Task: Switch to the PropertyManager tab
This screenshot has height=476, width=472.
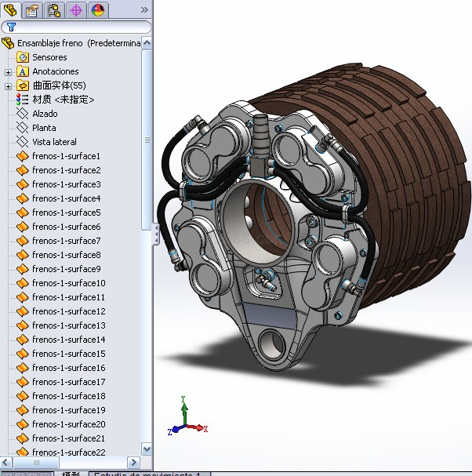Action: point(32,10)
